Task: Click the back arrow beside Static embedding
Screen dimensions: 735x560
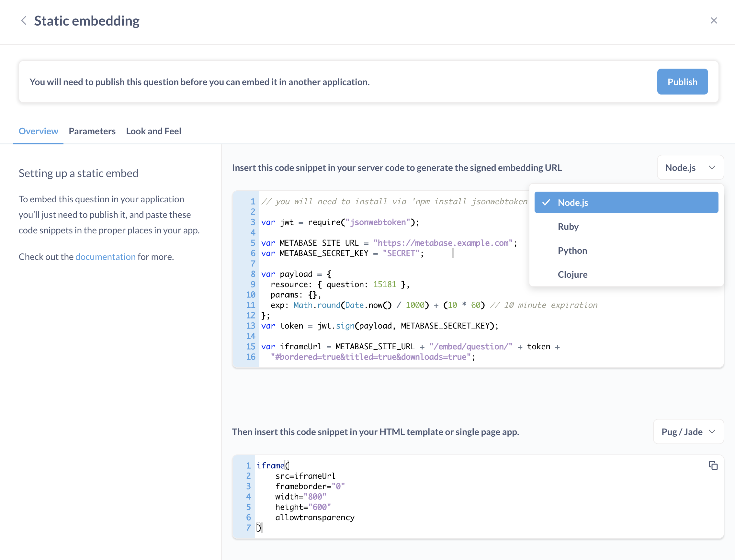Action: (x=23, y=20)
